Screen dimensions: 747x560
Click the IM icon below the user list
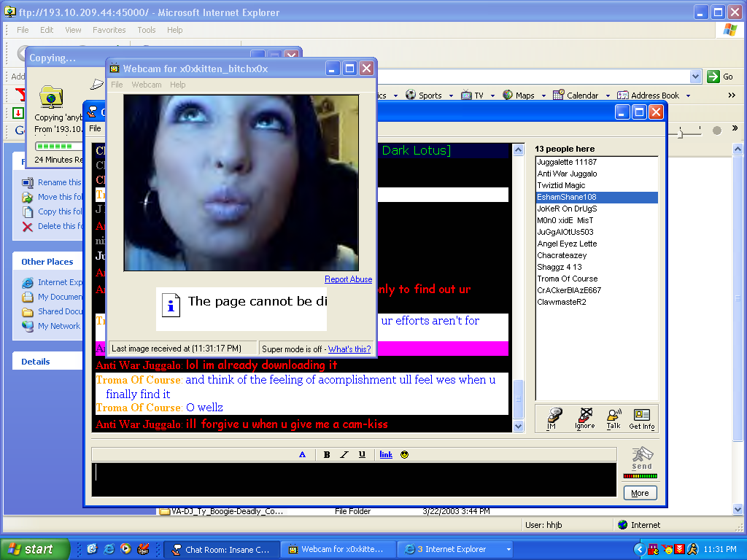click(x=554, y=419)
